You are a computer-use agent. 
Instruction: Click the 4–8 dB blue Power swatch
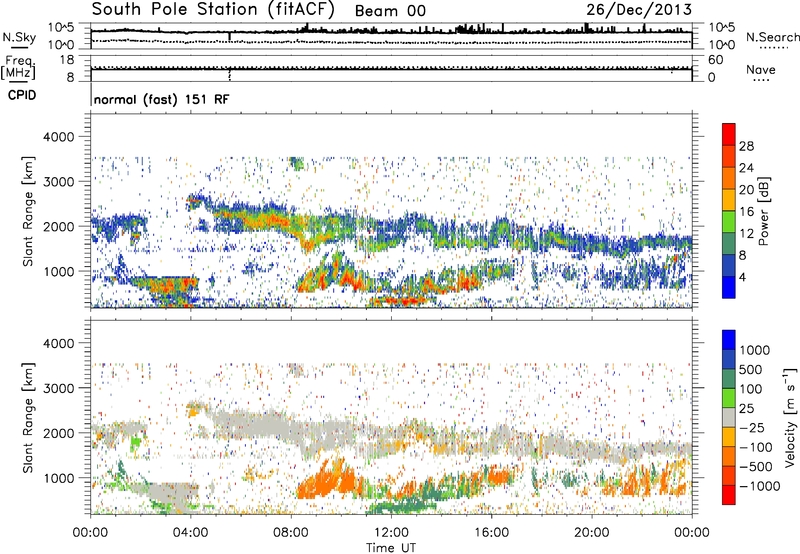coord(729,266)
